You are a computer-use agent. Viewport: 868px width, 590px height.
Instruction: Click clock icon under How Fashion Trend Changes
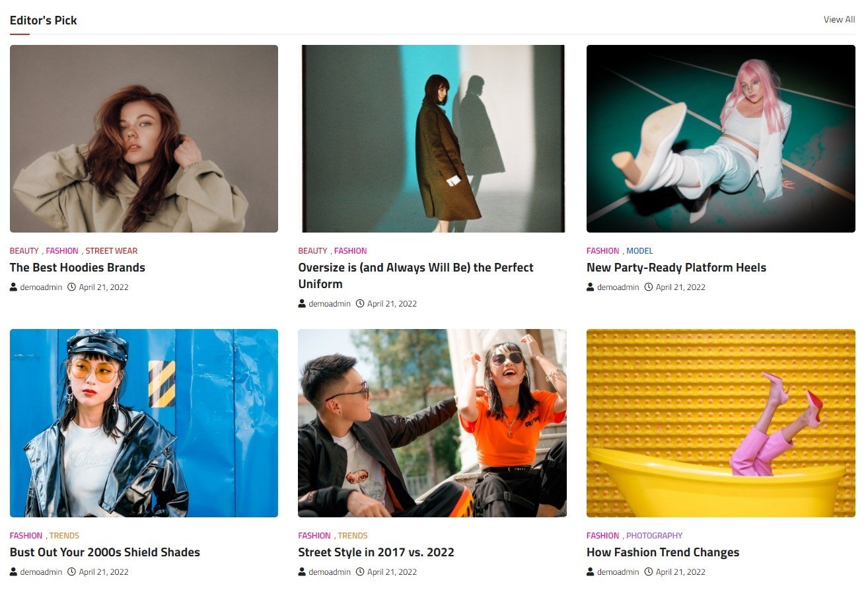tap(649, 572)
